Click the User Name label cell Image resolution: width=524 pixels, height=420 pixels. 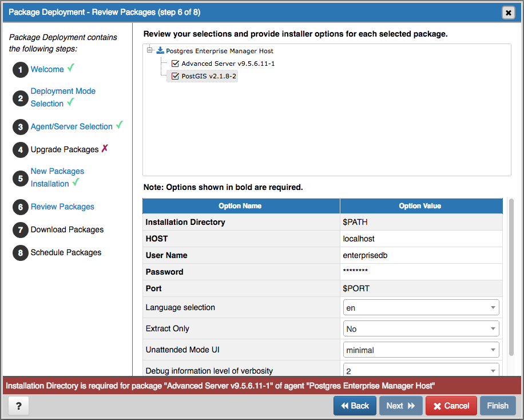241,255
